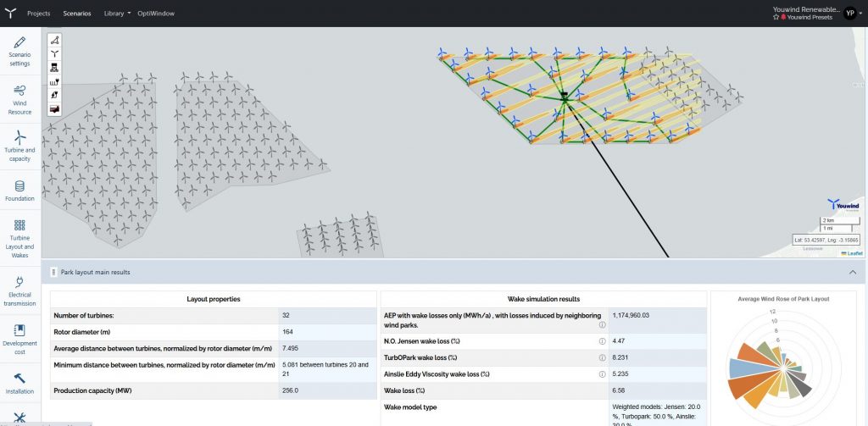The height and width of the screenshot is (426, 868).
Task: Click the red notification bell
Action: (x=783, y=18)
